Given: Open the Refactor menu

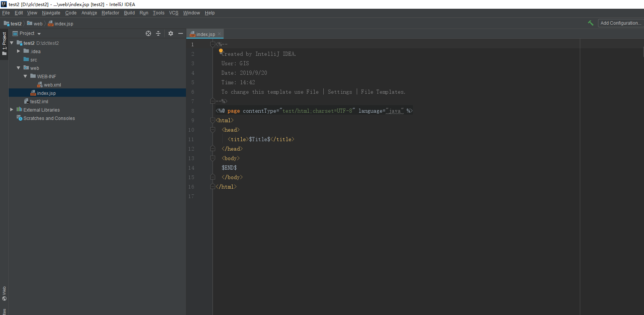Looking at the screenshot, I should coord(110,13).
